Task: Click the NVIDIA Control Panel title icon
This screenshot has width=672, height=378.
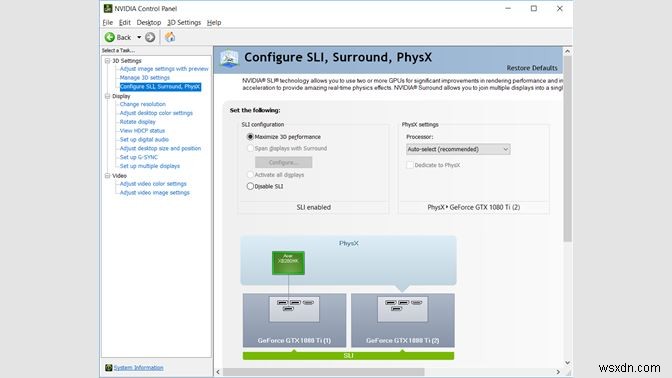Action: [x=108, y=8]
